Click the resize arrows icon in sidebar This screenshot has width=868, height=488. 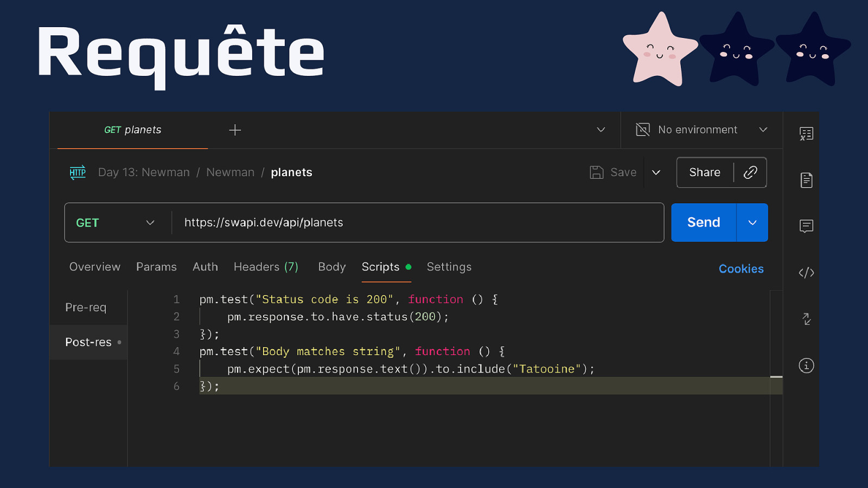[x=806, y=319]
